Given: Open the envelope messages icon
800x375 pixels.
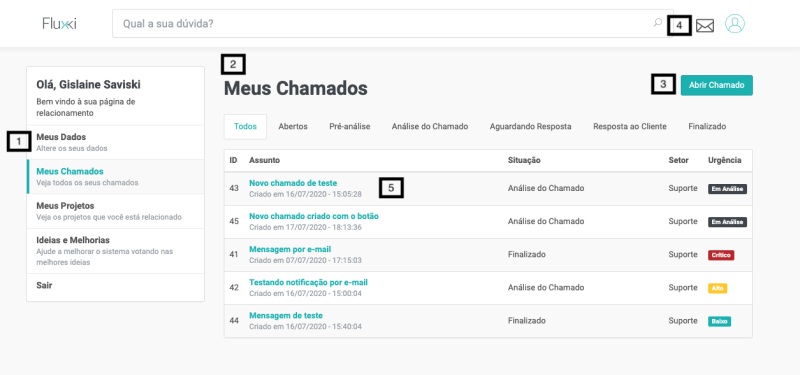Looking at the screenshot, I should pyautogui.click(x=705, y=25).
